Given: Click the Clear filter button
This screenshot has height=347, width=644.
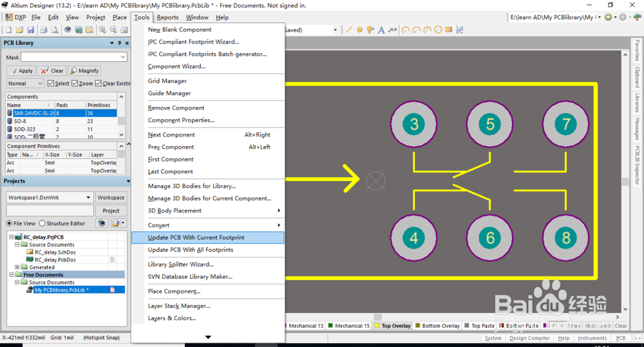Looking at the screenshot, I should [52, 71].
